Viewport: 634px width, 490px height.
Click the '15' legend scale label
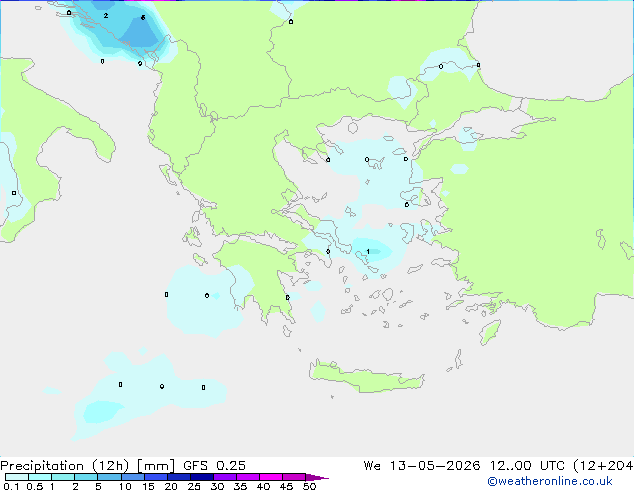pos(148,486)
